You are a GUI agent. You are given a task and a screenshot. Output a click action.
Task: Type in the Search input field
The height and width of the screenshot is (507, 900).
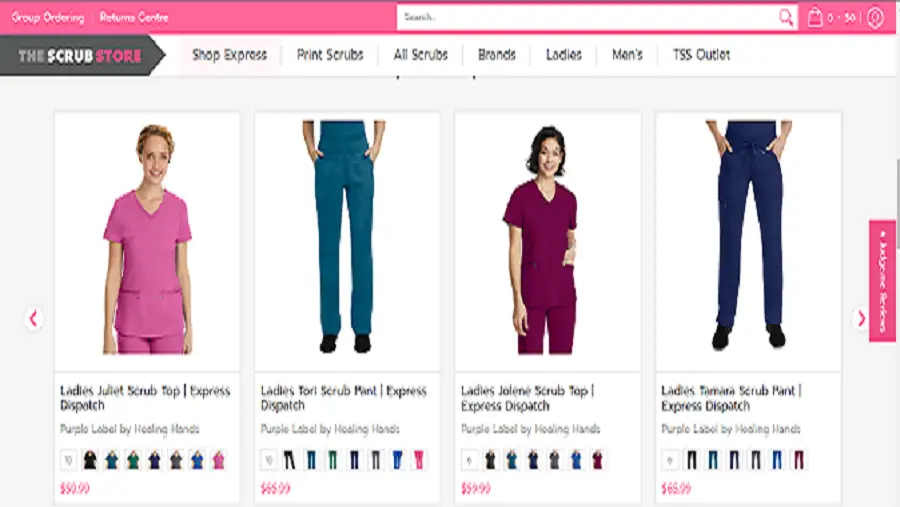point(585,17)
